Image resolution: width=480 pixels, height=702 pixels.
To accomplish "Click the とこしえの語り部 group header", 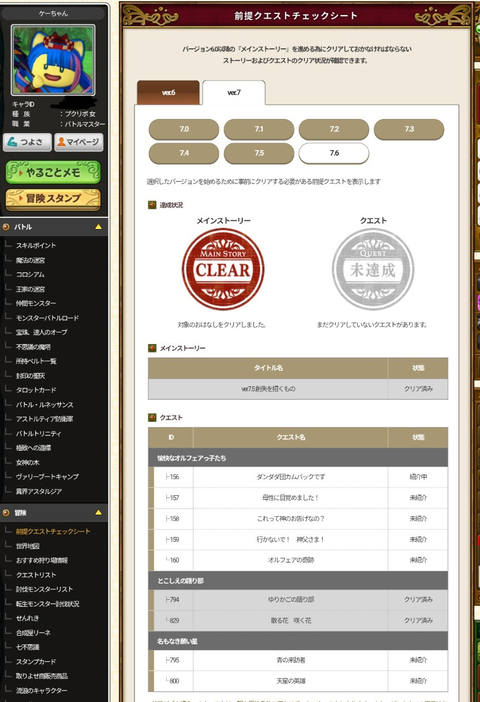I will coord(298,581).
